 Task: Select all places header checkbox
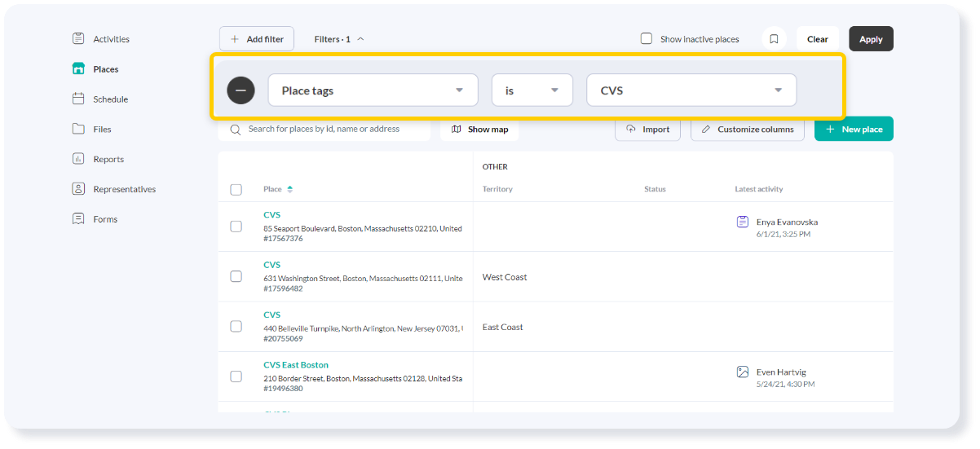[x=236, y=189]
